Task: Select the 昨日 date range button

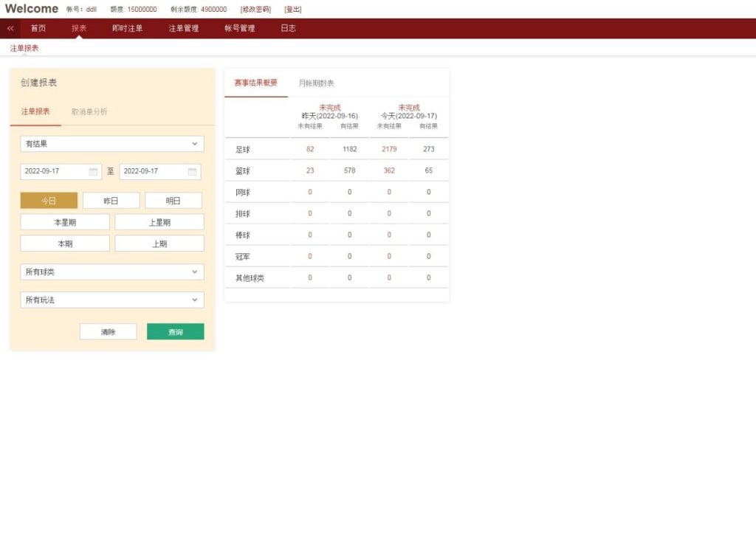Action: [111, 201]
